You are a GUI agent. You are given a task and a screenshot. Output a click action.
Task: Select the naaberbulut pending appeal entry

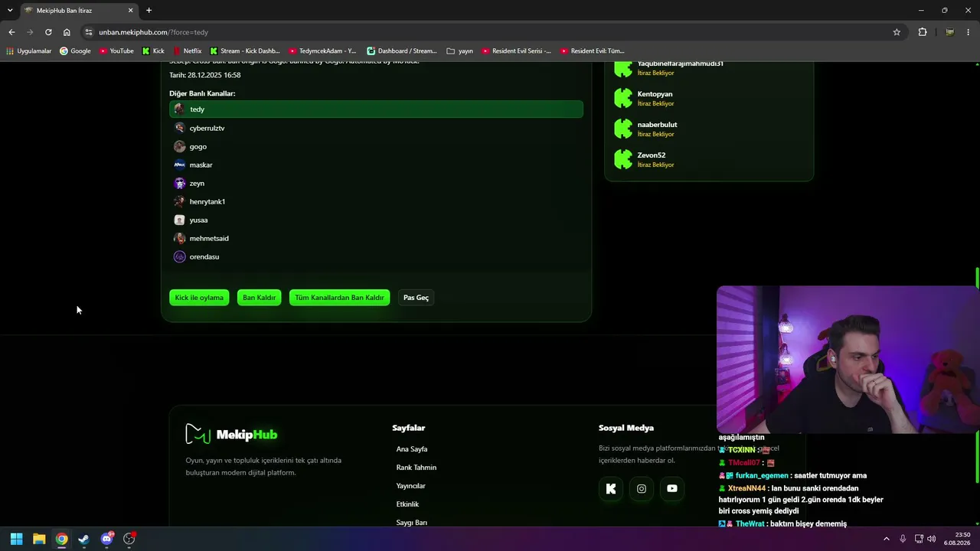[708, 129]
